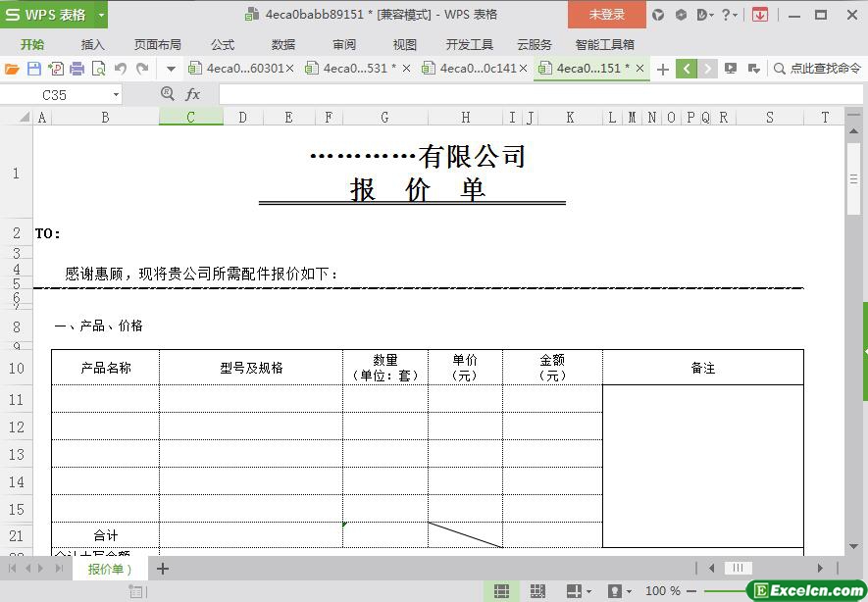Click the formula zoom magnifier icon
The width and height of the screenshot is (868, 602).
[x=167, y=93]
